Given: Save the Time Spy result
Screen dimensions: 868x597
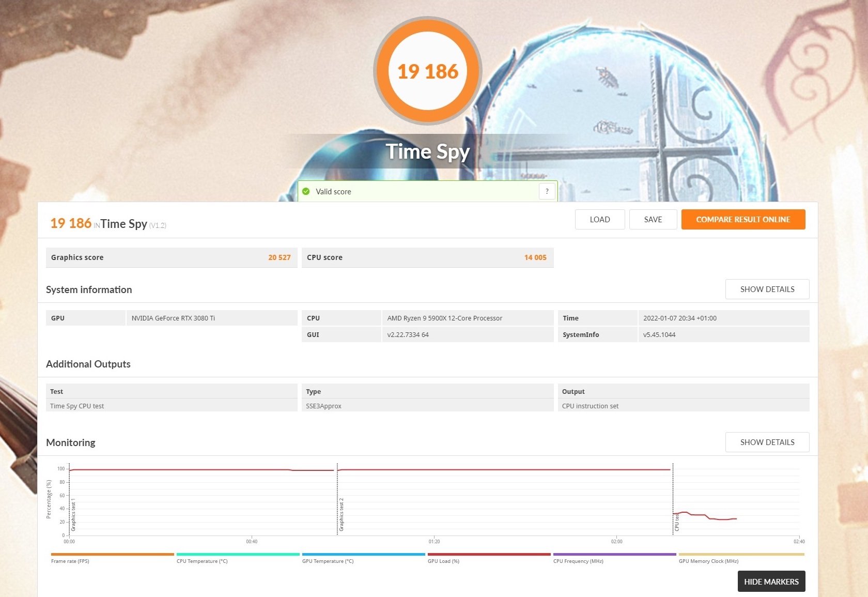Looking at the screenshot, I should pyautogui.click(x=653, y=219).
